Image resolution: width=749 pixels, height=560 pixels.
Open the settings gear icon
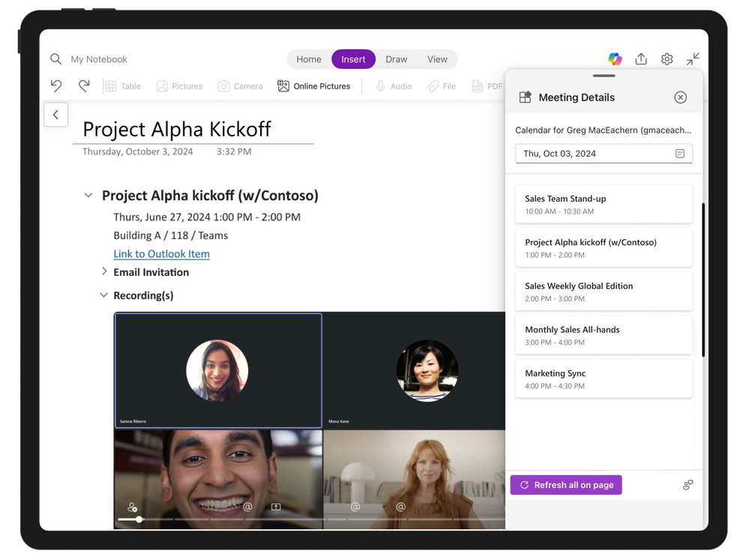667,58
